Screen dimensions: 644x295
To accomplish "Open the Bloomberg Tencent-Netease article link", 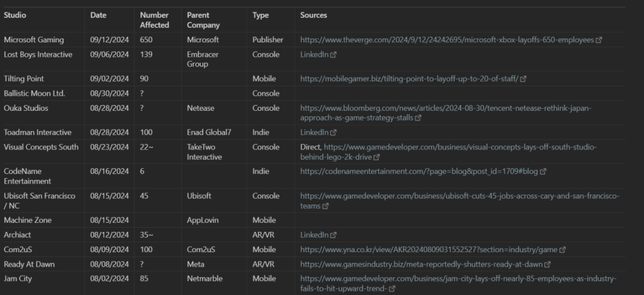I will point(445,113).
